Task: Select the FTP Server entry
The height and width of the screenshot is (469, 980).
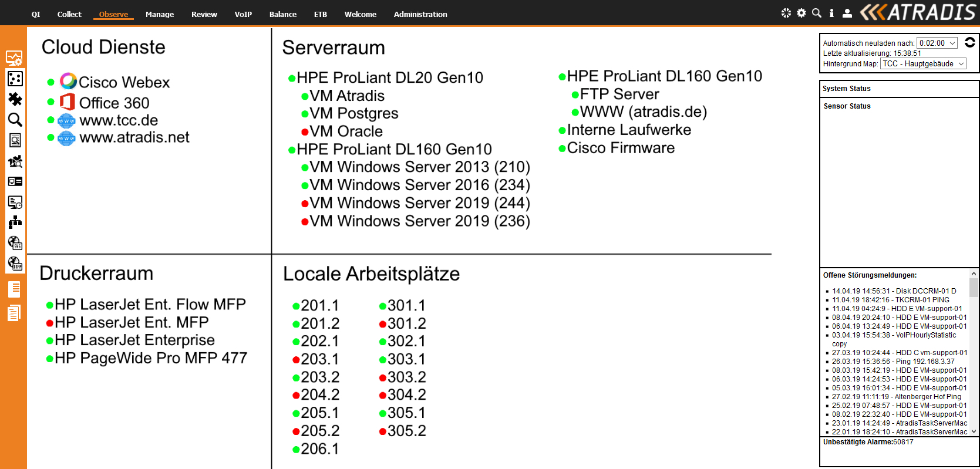Action: [x=619, y=94]
